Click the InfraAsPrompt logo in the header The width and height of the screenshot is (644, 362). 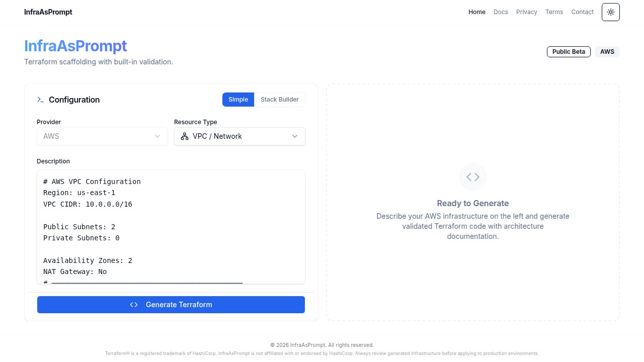coord(48,12)
